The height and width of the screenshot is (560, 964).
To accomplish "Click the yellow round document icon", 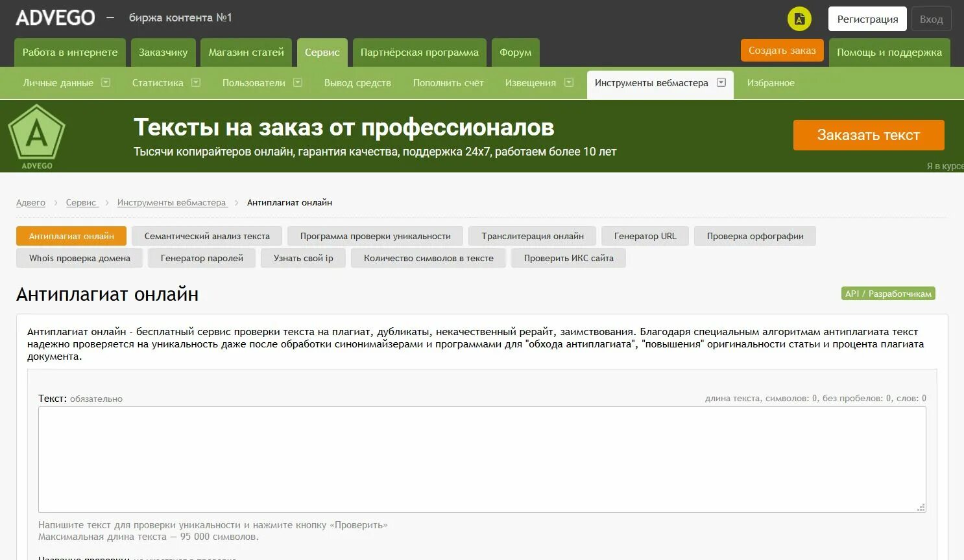I will pos(799,19).
